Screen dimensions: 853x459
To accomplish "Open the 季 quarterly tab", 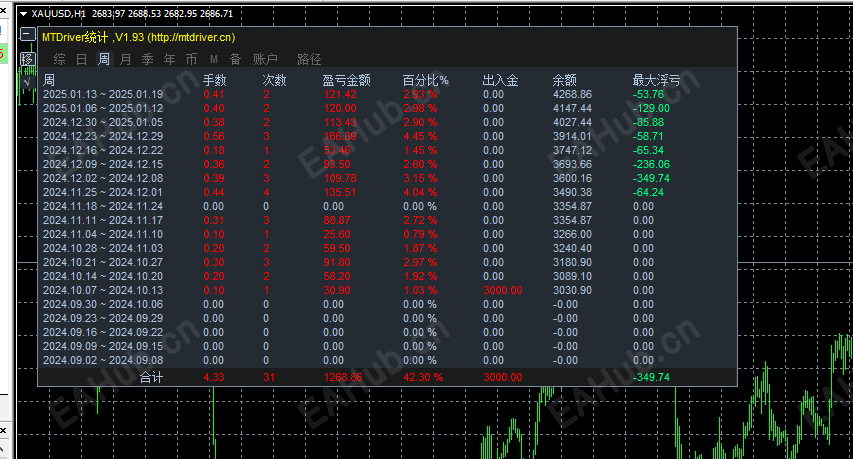I will coord(147,59).
